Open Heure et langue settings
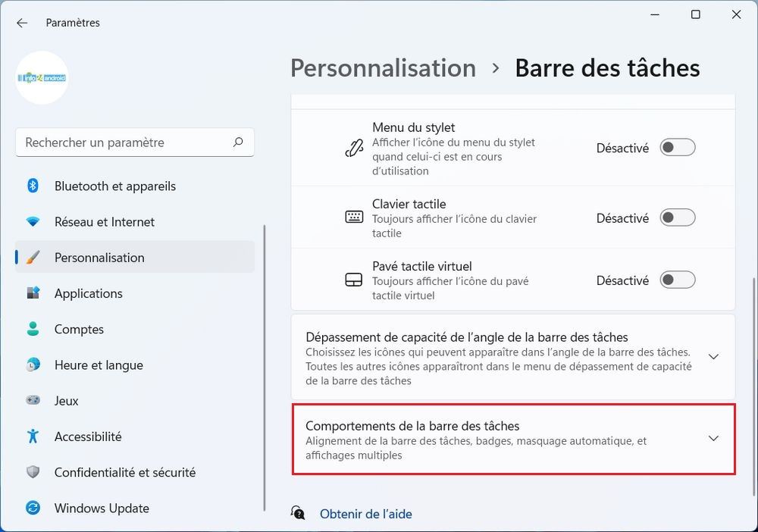Screen dimensions: 758x532 99,365
